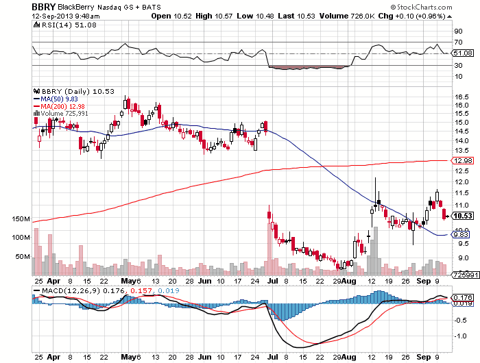Click the volume bars icon in the legend
The height and width of the screenshot is (363, 480).
click(37, 114)
